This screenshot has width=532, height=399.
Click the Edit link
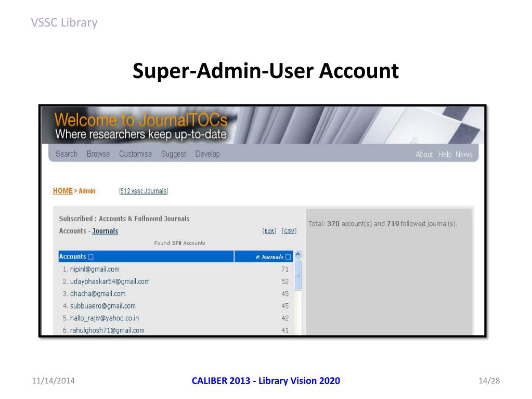(x=269, y=231)
